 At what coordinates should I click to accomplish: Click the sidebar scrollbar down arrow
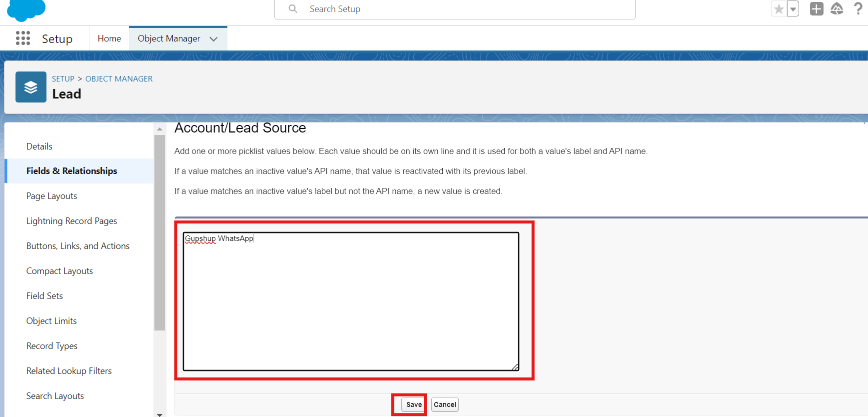tap(159, 414)
